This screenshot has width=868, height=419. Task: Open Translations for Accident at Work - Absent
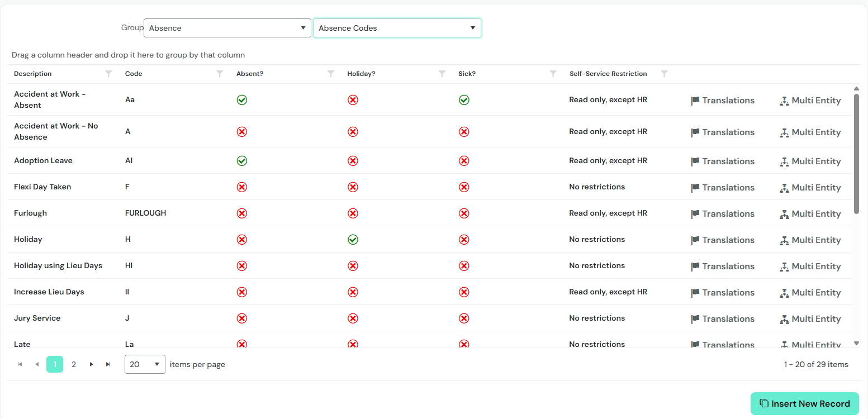pyautogui.click(x=723, y=101)
